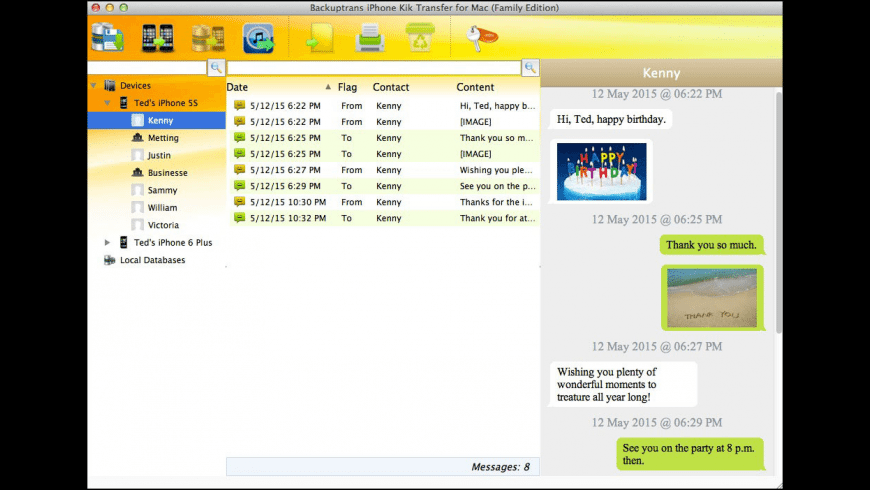This screenshot has width=870, height=490.
Task: Click the Flag column header
Action: 347,87
